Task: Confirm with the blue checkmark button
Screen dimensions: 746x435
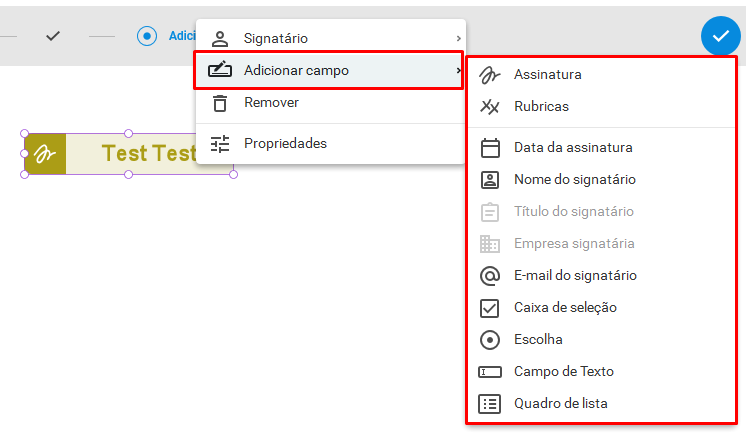Action: pos(720,36)
